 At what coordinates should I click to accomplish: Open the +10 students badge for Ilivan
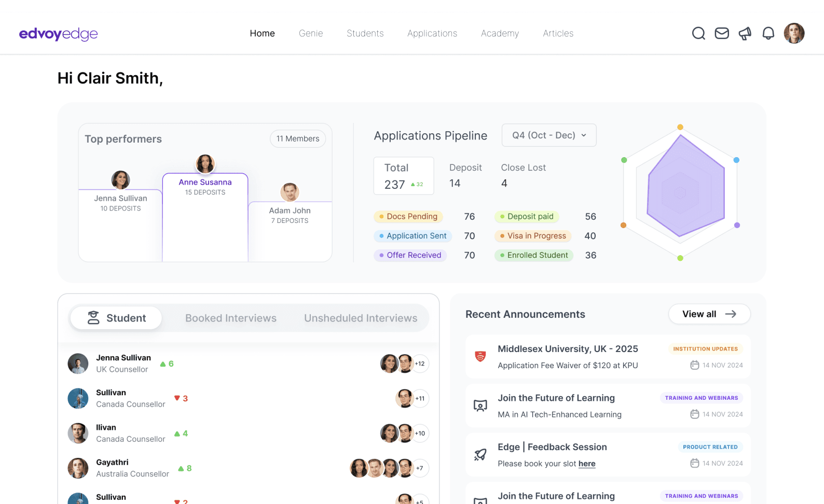click(420, 433)
